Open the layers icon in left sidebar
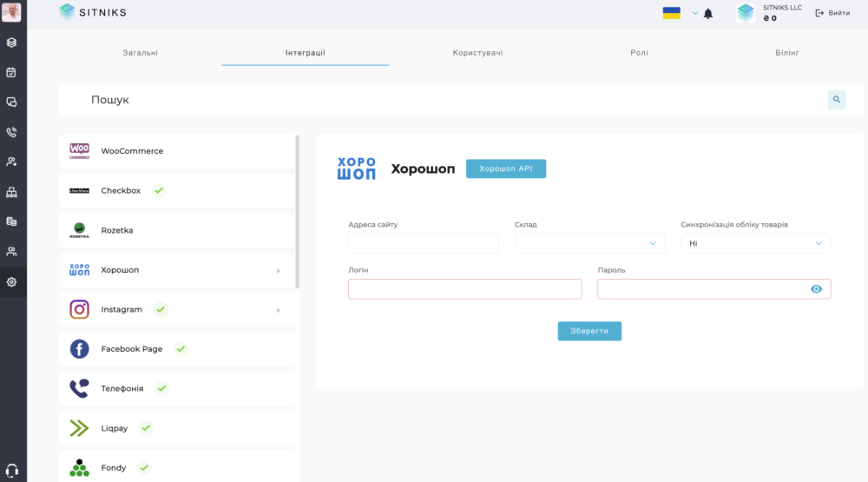The height and width of the screenshot is (482, 868). pos(11,43)
